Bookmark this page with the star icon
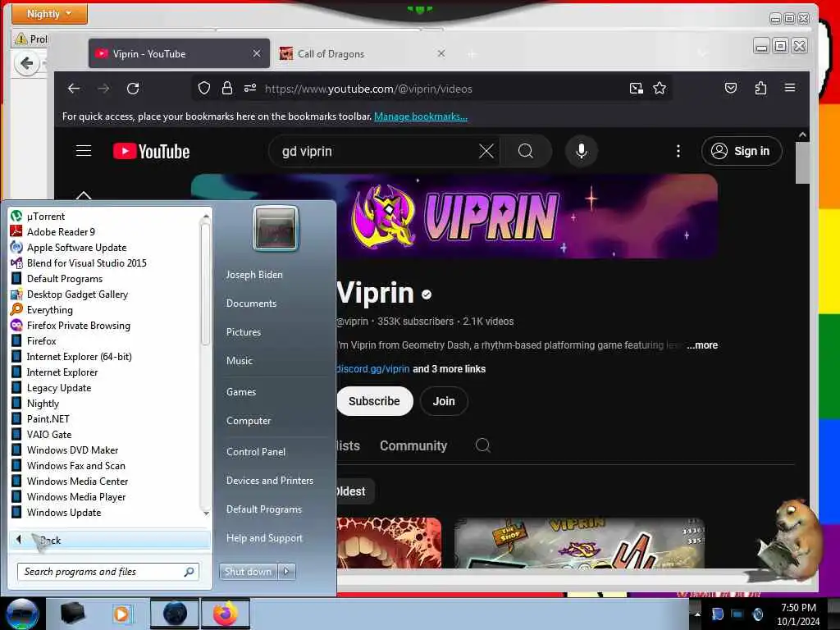Screen dimensions: 840x630 point(660,88)
